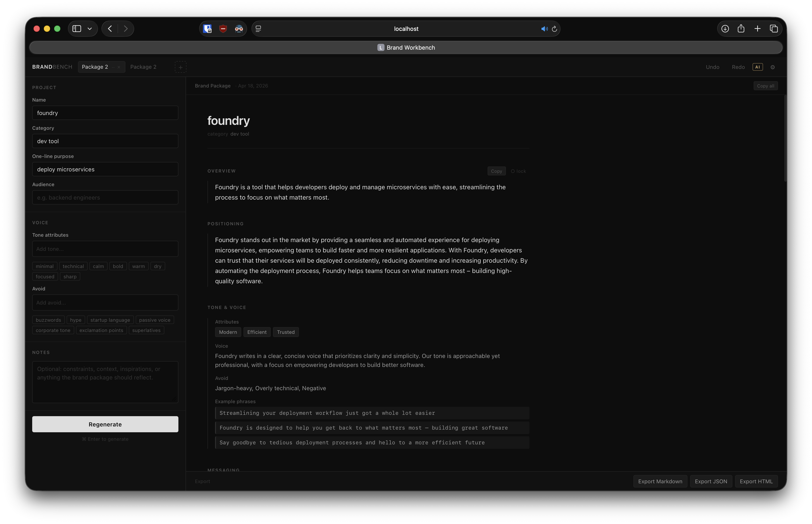Add the technical tone chip

(x=73, y=266)
